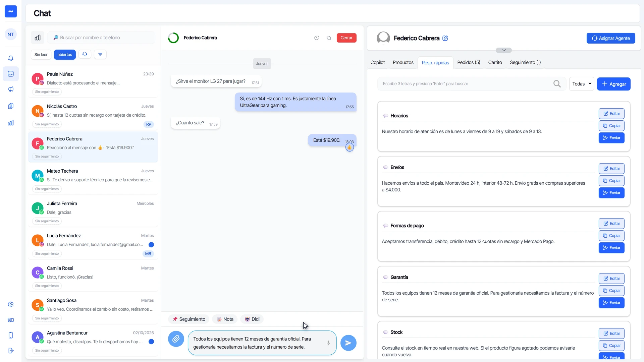The image size is (644, 362).
Task: Click the statistics chart icon beside search
Action: click(38, 38)
